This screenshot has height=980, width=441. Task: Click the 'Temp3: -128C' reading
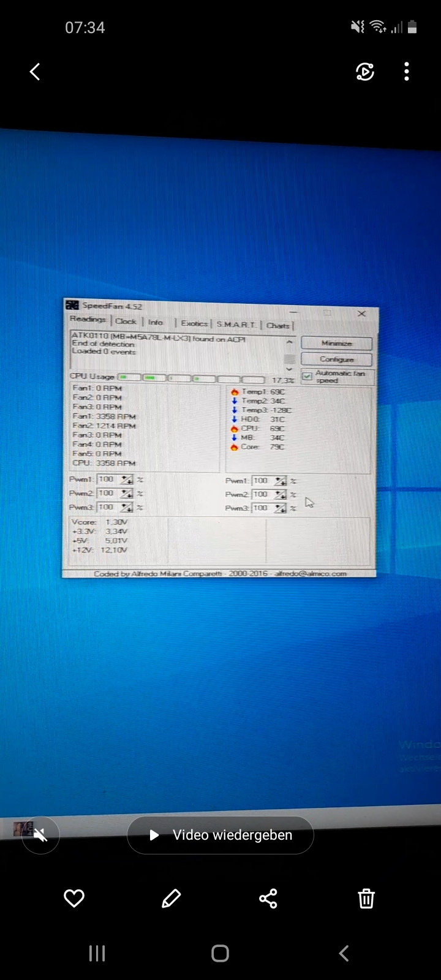click(x=266, y=410)
